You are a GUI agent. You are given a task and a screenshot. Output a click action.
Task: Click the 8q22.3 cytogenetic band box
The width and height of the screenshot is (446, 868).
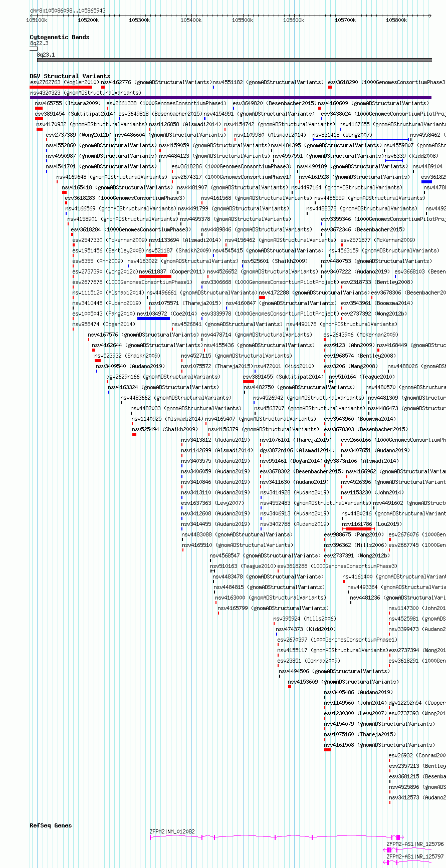point(34,49)
